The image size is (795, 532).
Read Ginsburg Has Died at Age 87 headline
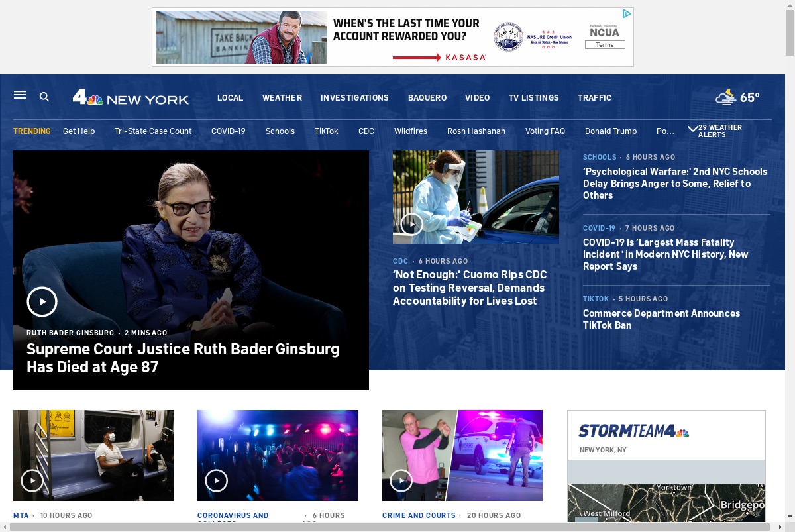tap(183, 358)
